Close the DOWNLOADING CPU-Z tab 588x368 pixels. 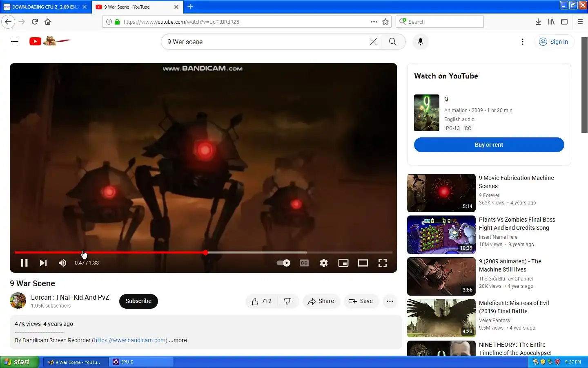point(85,7)
